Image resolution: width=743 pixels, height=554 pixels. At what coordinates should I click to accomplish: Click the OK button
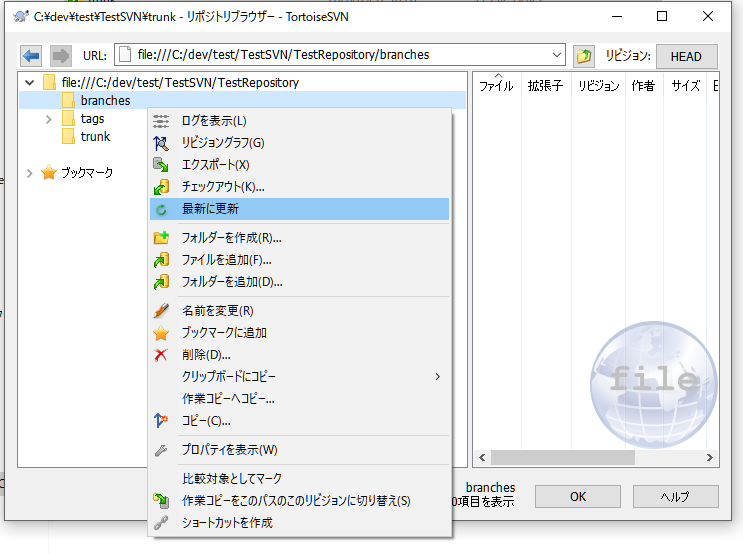pyautogui.click(x=578, y=497)
